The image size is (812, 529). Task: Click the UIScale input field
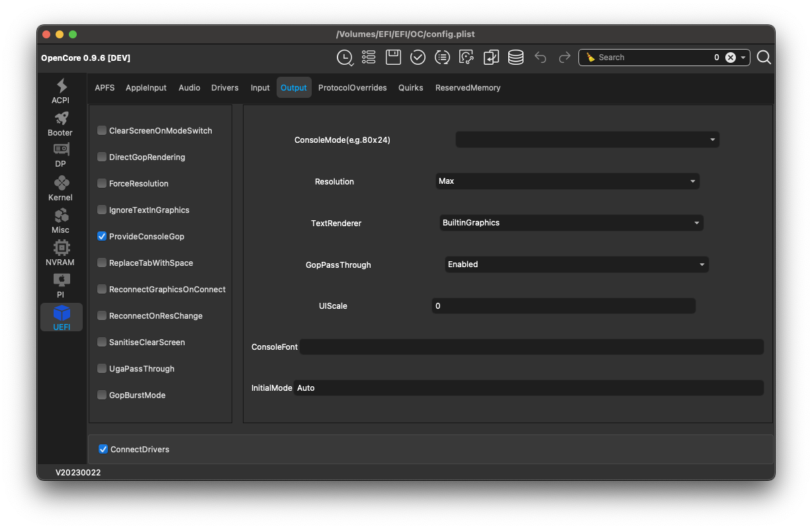pos(564,306)
